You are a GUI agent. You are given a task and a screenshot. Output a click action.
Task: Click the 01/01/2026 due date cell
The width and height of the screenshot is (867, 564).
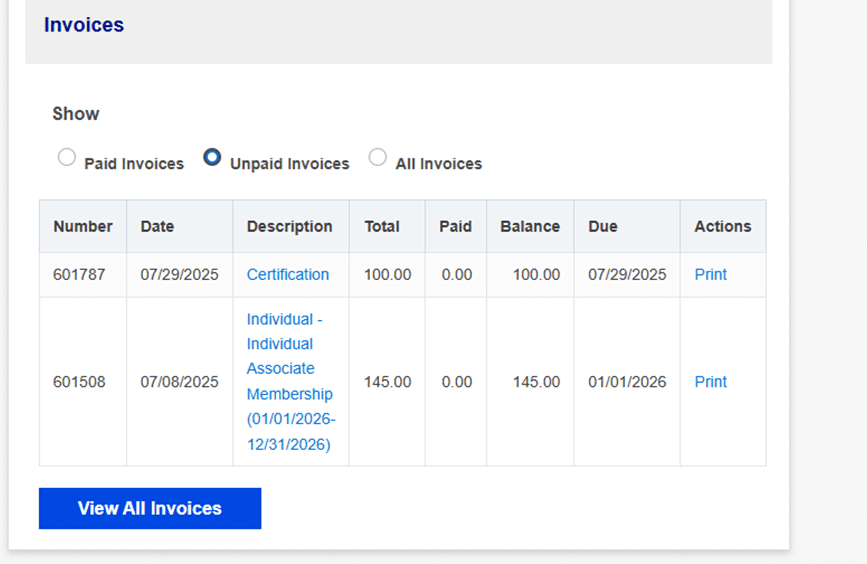coord(627,382)
